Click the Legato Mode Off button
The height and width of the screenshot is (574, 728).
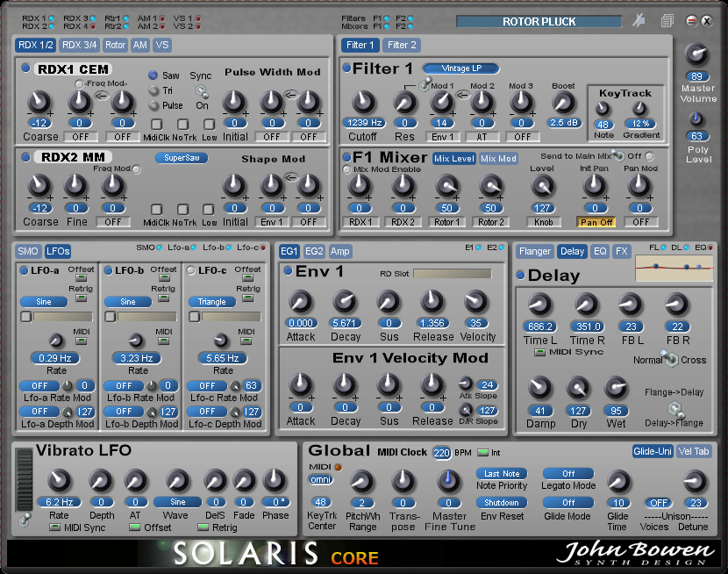(568, 474)
